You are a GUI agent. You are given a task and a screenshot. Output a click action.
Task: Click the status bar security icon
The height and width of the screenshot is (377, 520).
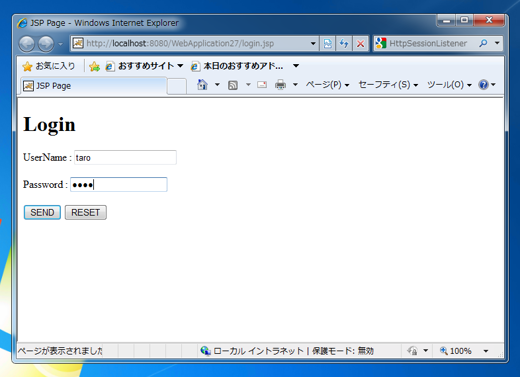pos(413,351)
